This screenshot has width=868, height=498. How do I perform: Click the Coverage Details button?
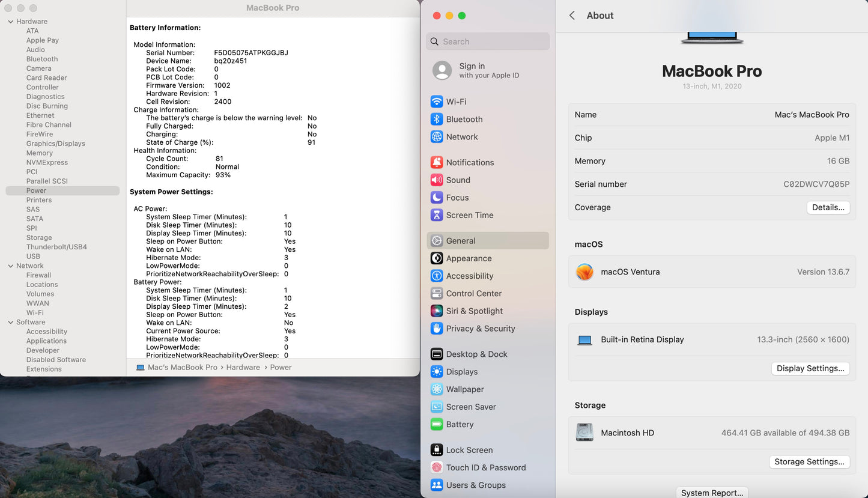coord(828,207)
